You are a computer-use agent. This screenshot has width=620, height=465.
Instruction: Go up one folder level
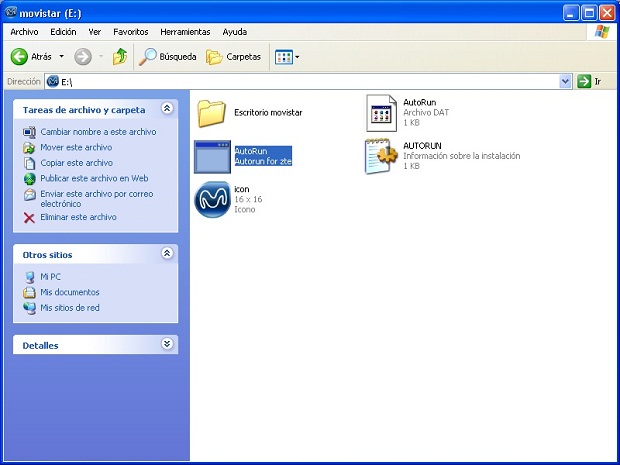120,57
